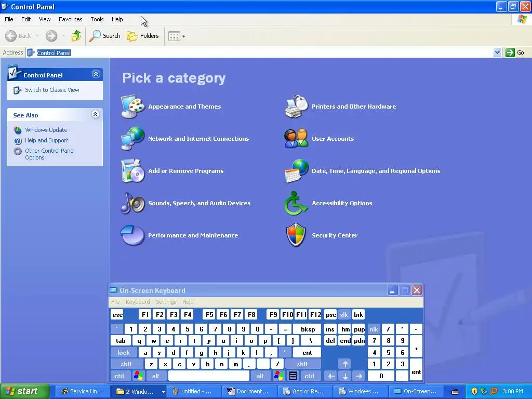The image size is (532, 399).
Task: Click the right arrow key on On-Screen Keyboard
Action: (359, 376)
